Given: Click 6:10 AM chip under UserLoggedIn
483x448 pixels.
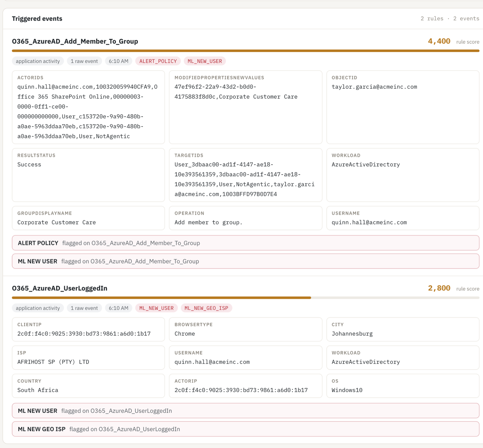Looking at the screenshot, I should pyautogui.click(x=119, y=308).
